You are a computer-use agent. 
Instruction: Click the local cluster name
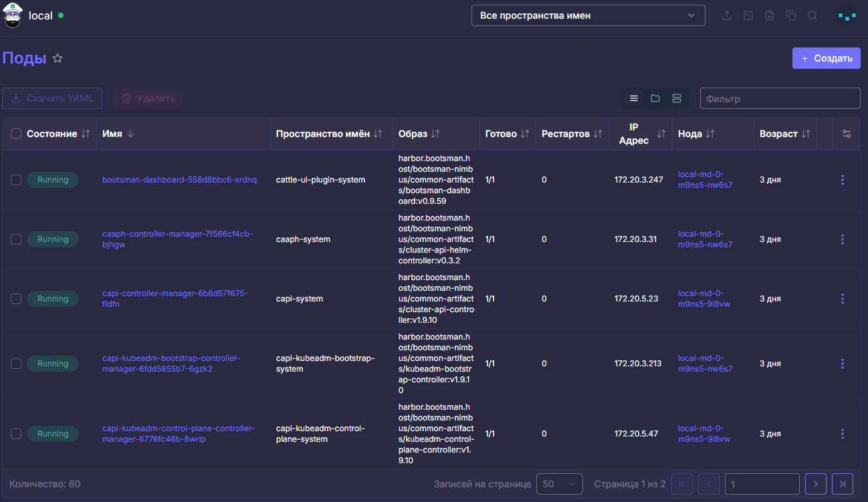(41, 15)
